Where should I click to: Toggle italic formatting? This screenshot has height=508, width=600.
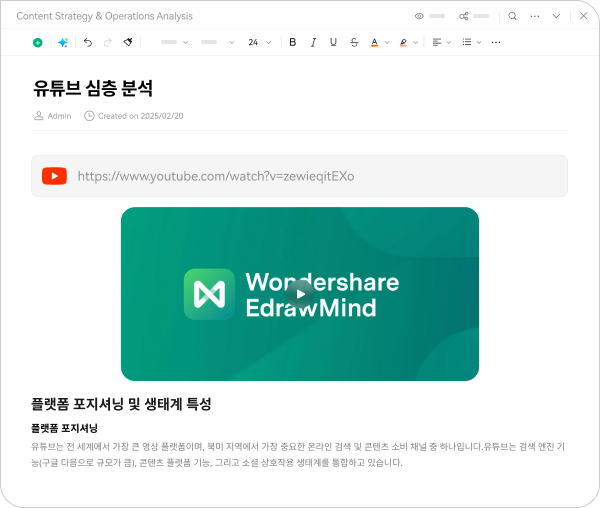click(313, 42)
